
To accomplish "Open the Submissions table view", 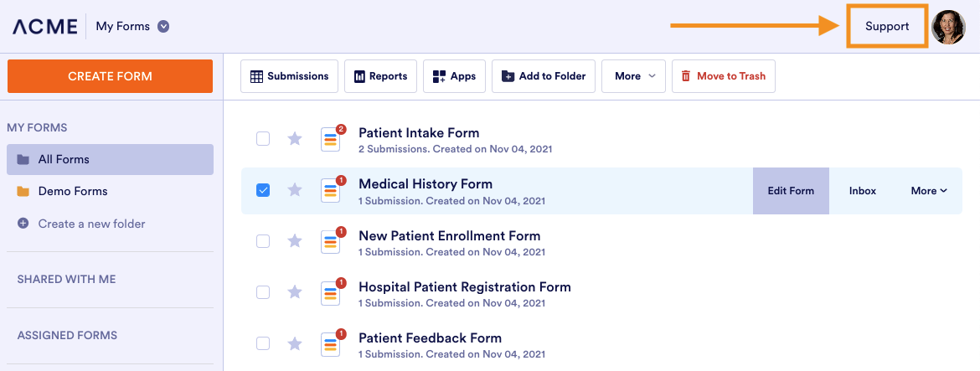I will [290, 76].
